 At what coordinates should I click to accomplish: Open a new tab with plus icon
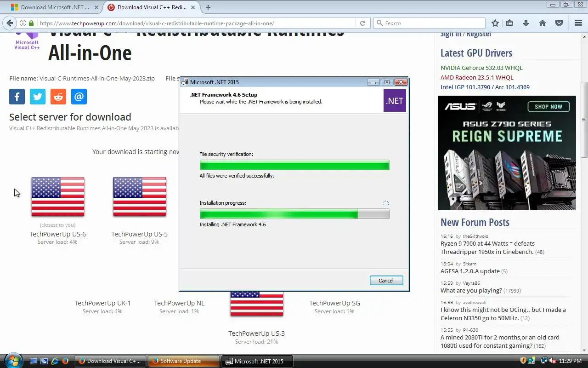point(208,7)
